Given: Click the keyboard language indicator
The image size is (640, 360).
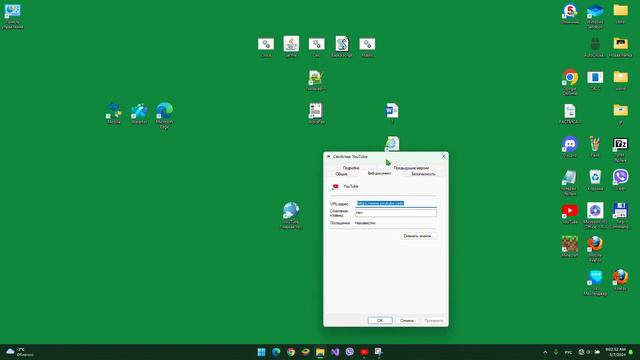Looking at the screenshot, I should [x=568, y=352].
